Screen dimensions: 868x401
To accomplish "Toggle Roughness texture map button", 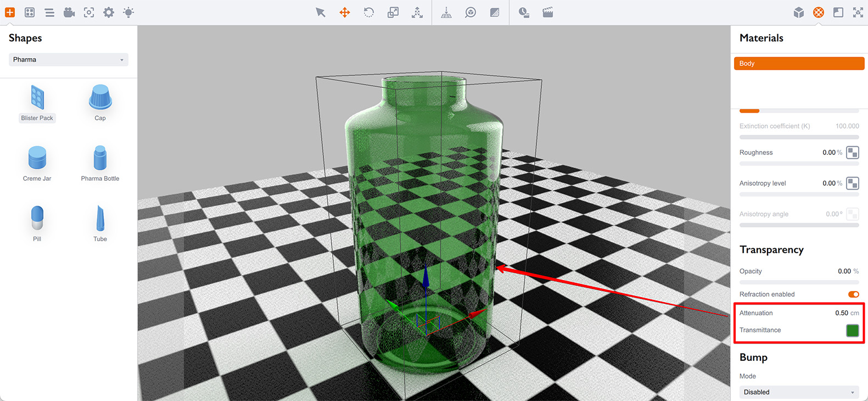I will point(852,153).
